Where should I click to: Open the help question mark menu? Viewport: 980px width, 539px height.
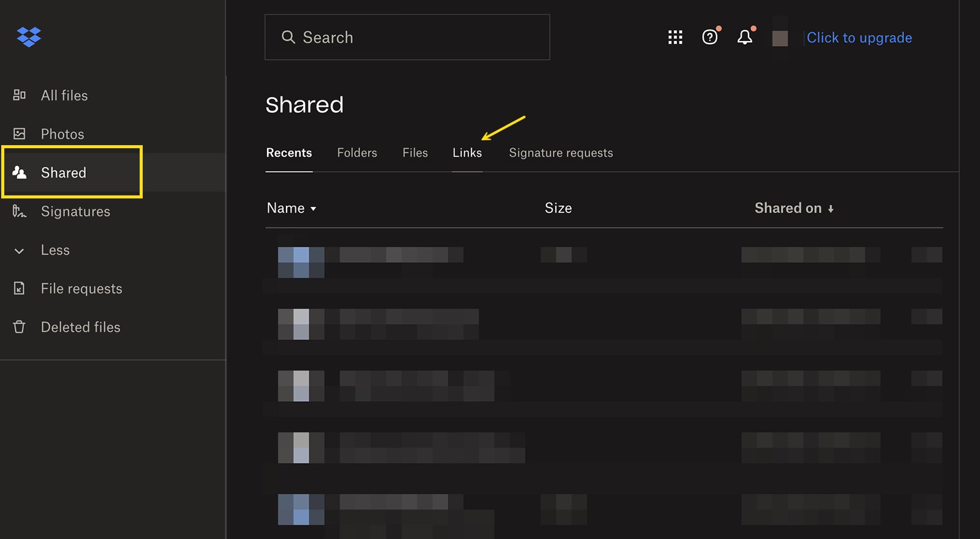click(710, 37)
